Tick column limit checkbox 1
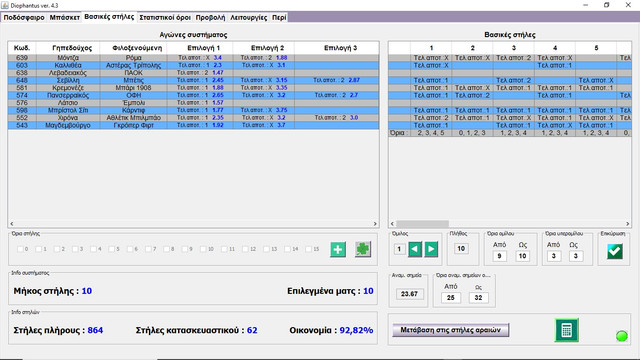This screenshot has height=360, width=640. pos(38,249)
